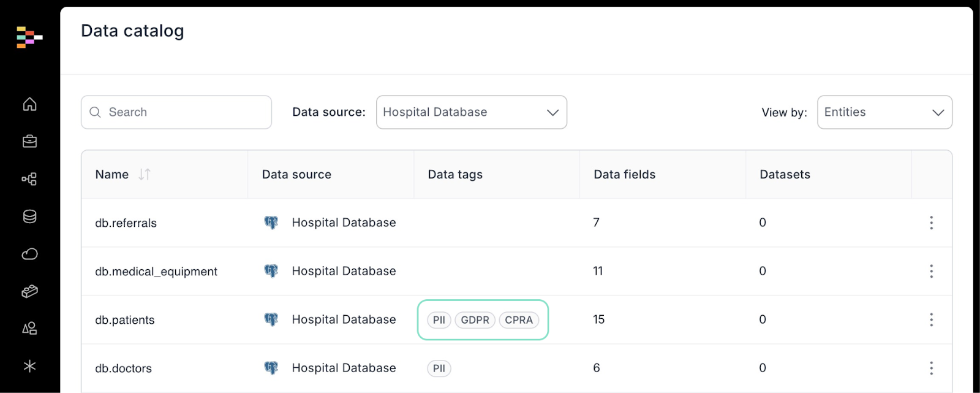Image resolution: width=980 pixels, height=393 pixels.
Task: Click the PII tag on db.doctors
Action: click(439, 368)
